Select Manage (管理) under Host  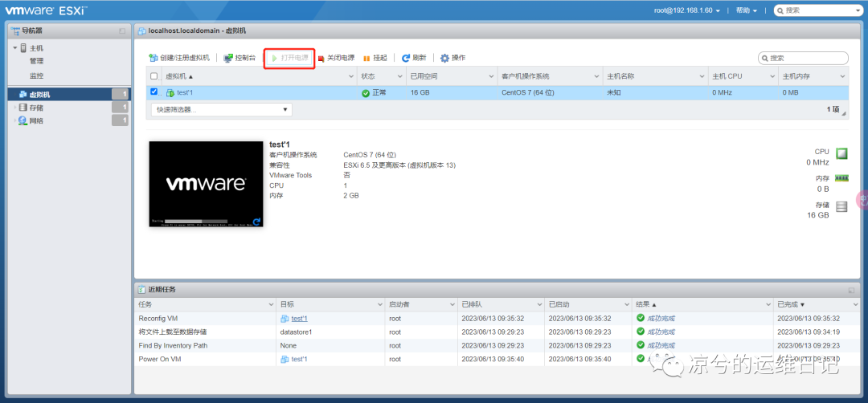[x=36, y=61]
